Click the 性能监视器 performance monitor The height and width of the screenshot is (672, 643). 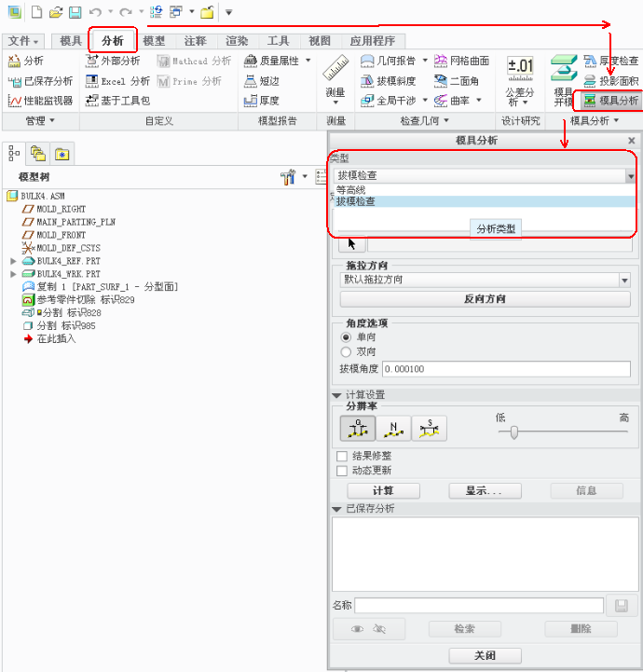(x=40, y=101)
